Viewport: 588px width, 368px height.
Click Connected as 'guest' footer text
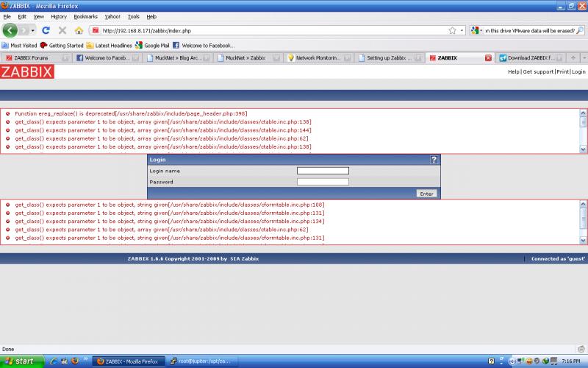point(558,259)
